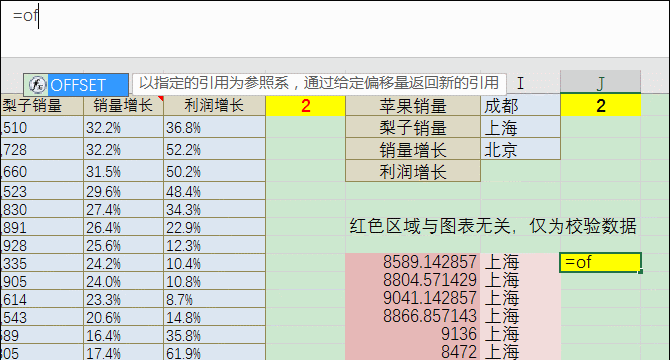Click pear sales cell ending 523
Image resolution: width=670 pixels, height=360 pixels.
tap(42, 191)
